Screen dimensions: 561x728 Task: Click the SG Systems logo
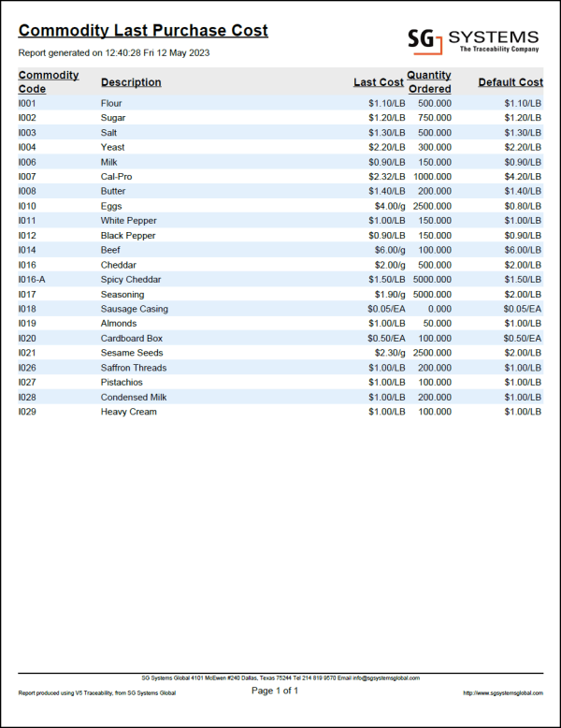[x=473, y=41]
